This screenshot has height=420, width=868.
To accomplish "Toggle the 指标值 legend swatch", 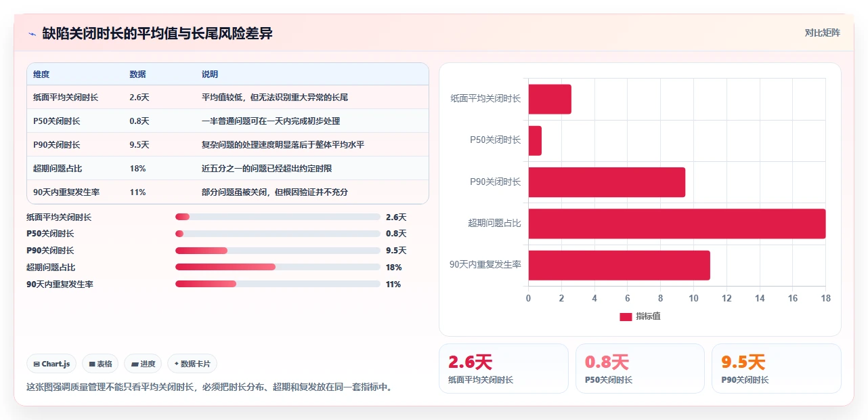I will click(x=626, y=316).
